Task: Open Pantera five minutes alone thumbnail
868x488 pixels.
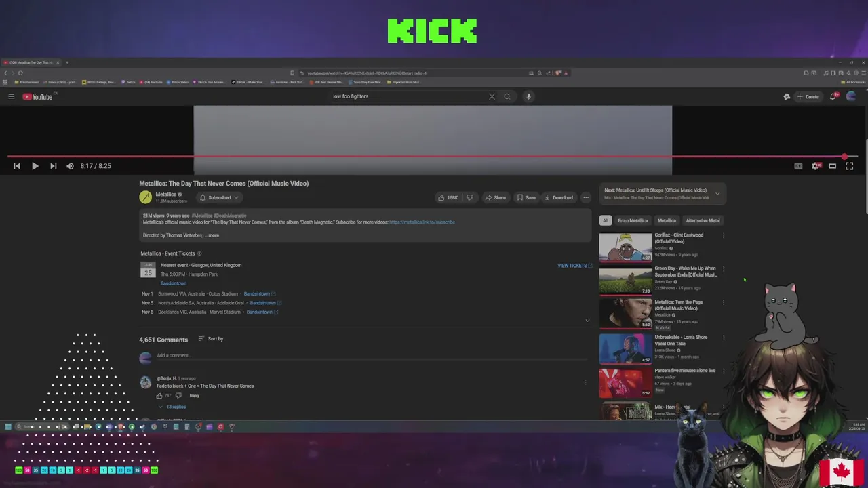Action: pyautogui.click(x=625, y=382)
